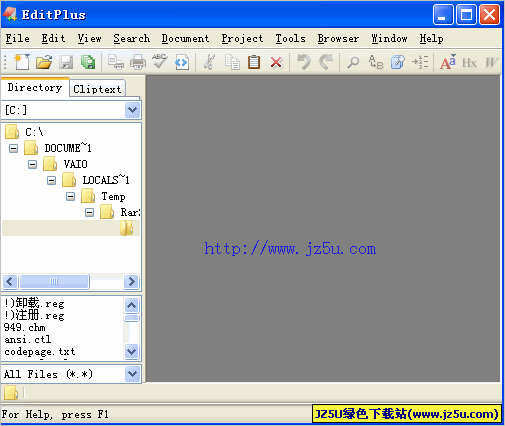Open the View menu
Screen dimensions: 505x426
coord(89,39)
